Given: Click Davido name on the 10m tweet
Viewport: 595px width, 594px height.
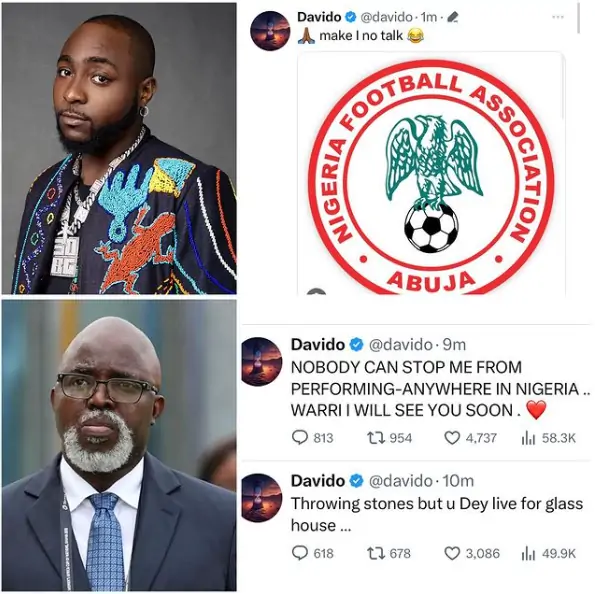Looking at the screenshot, I should pyautogui.click(x=318, y=481).
